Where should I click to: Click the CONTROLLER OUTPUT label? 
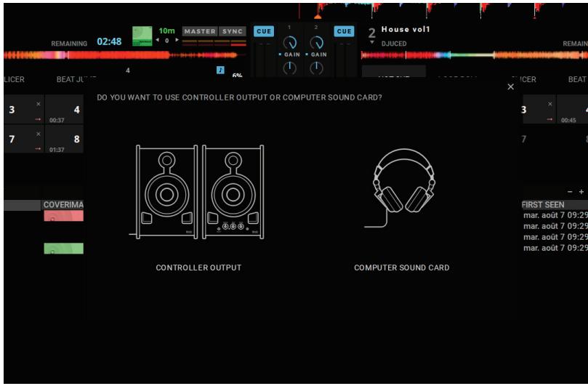198,268
